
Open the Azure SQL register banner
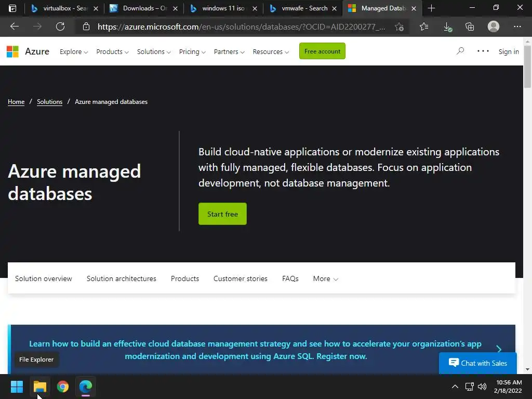(x=255, y=350)
